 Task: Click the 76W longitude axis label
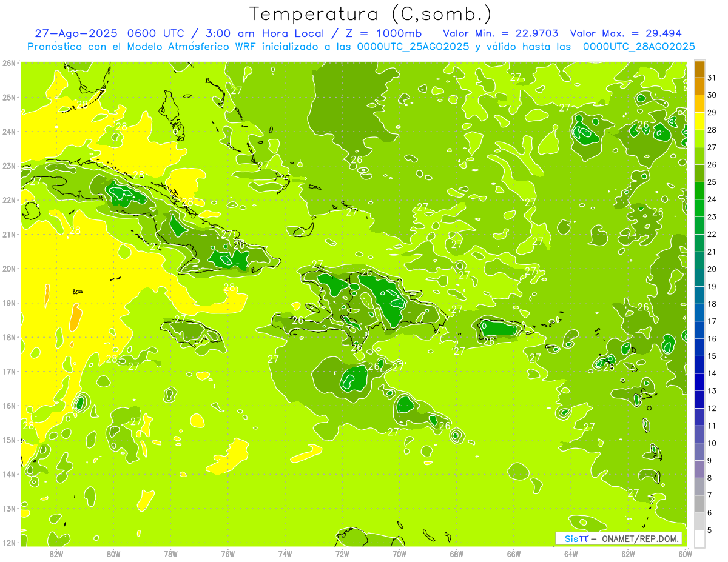point(228,554)
